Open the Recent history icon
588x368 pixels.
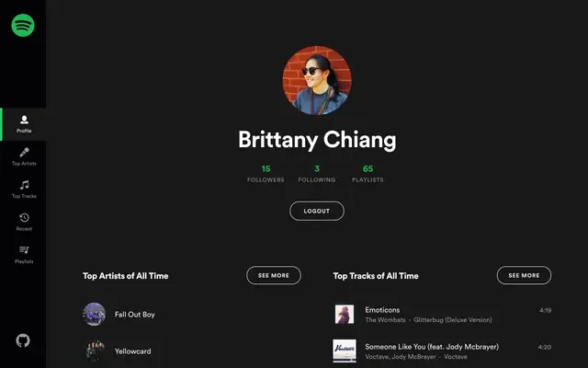click(24, 218)
